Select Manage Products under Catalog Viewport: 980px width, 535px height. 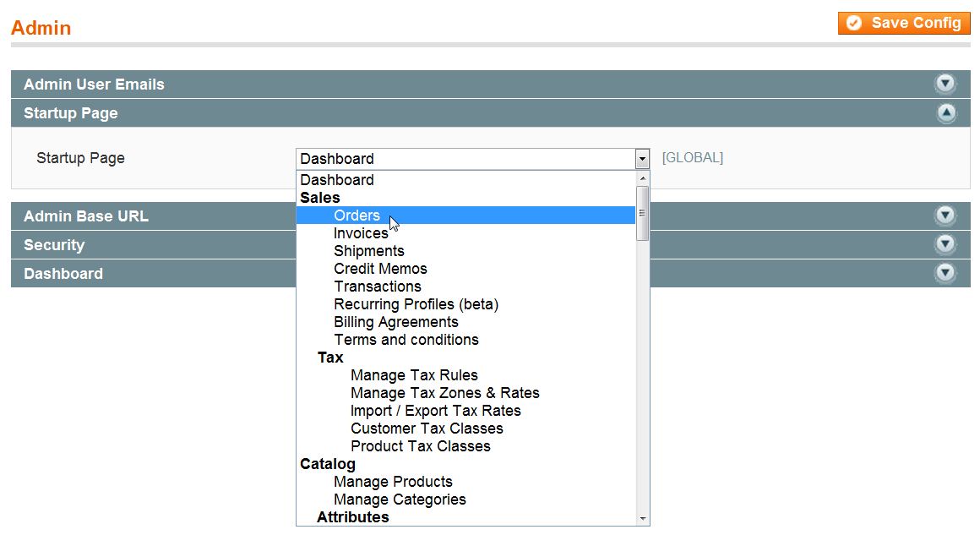393,482
